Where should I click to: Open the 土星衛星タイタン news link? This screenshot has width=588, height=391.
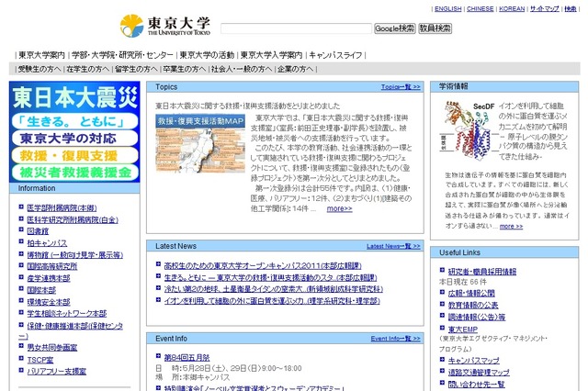coord(274,289)
